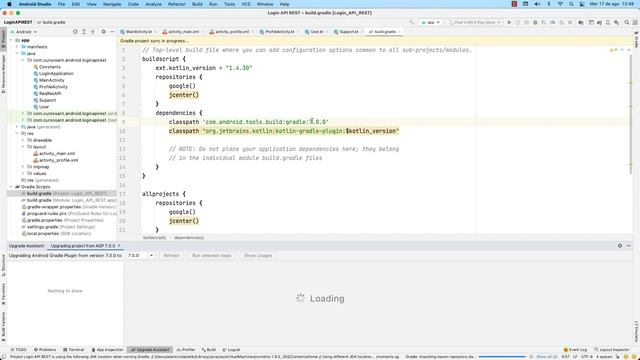Hide the Project panel with minus icon

pos(112,32)
